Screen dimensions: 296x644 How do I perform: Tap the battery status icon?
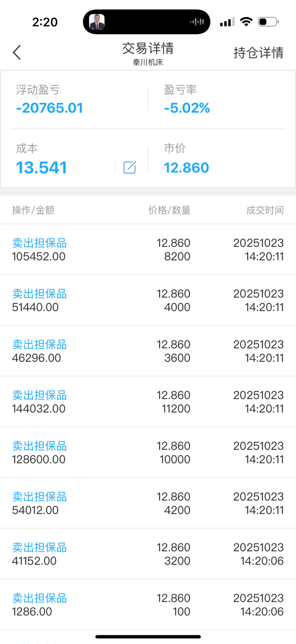click(268, 22)
